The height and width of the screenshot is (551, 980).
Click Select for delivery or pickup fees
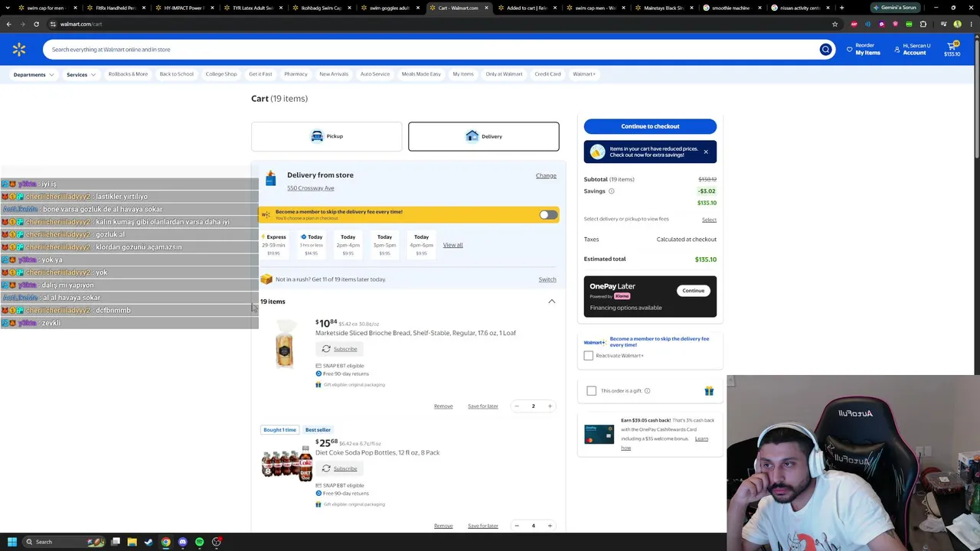709,220
